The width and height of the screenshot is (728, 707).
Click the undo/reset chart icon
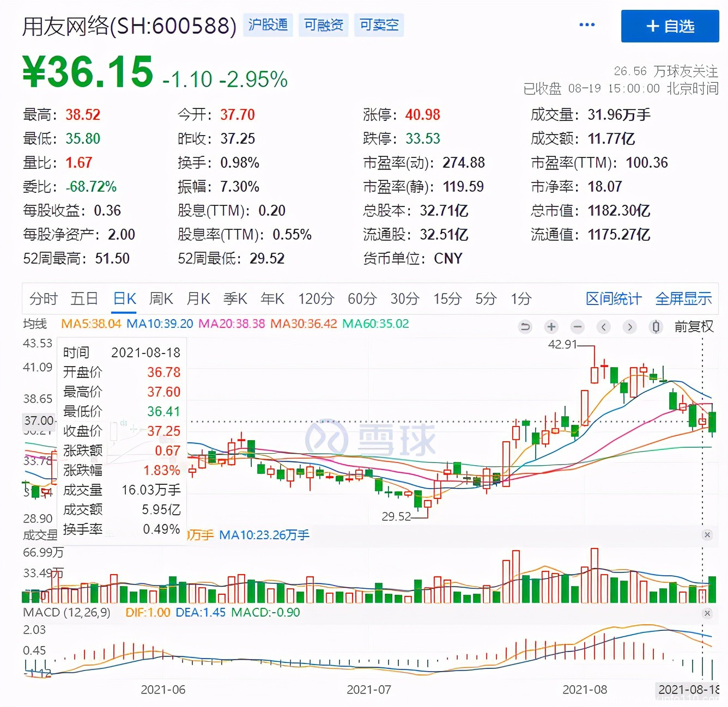(525, 326)
